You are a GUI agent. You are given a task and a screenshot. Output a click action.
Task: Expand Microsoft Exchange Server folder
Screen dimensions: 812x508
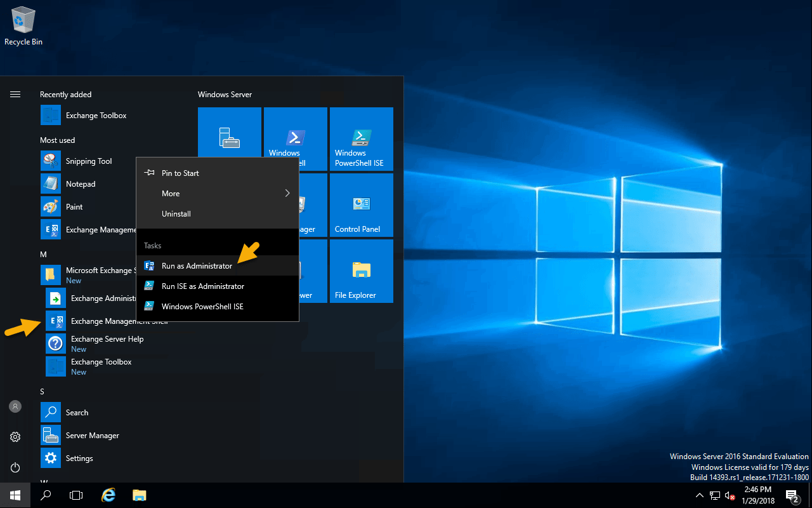point(88,276)
